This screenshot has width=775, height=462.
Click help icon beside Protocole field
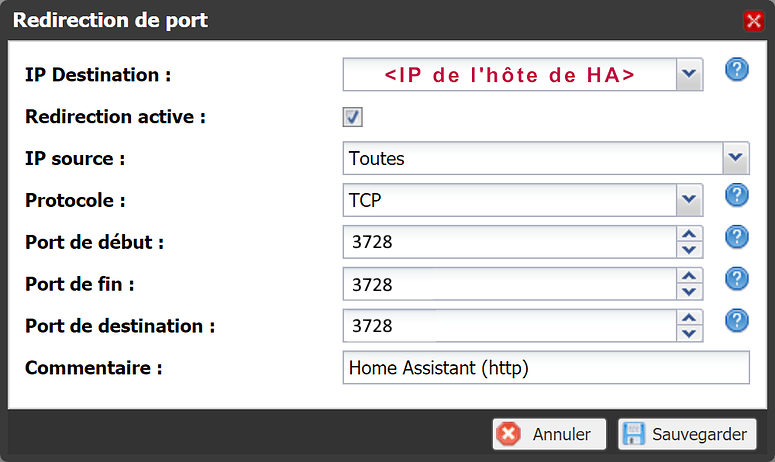(737, 196)
